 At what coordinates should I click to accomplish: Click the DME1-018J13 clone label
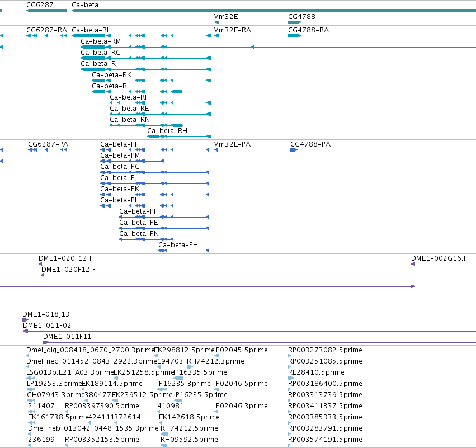(46, 314)
